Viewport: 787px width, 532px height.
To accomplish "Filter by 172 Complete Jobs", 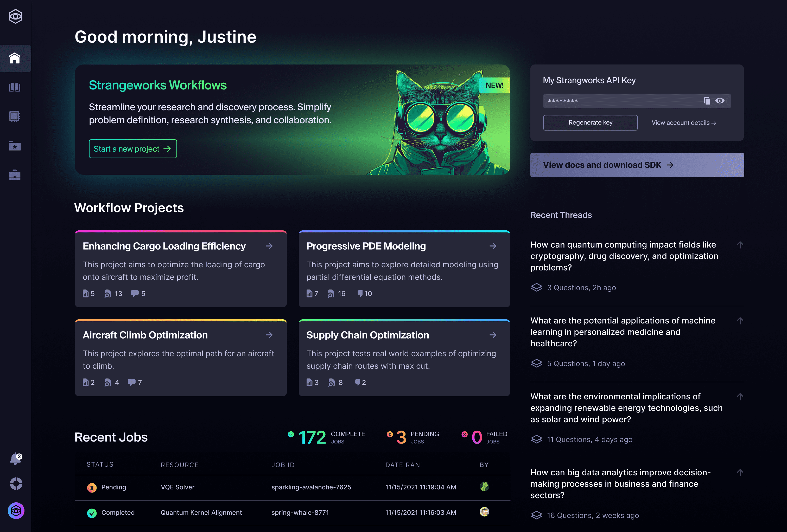I will [326, 437].
